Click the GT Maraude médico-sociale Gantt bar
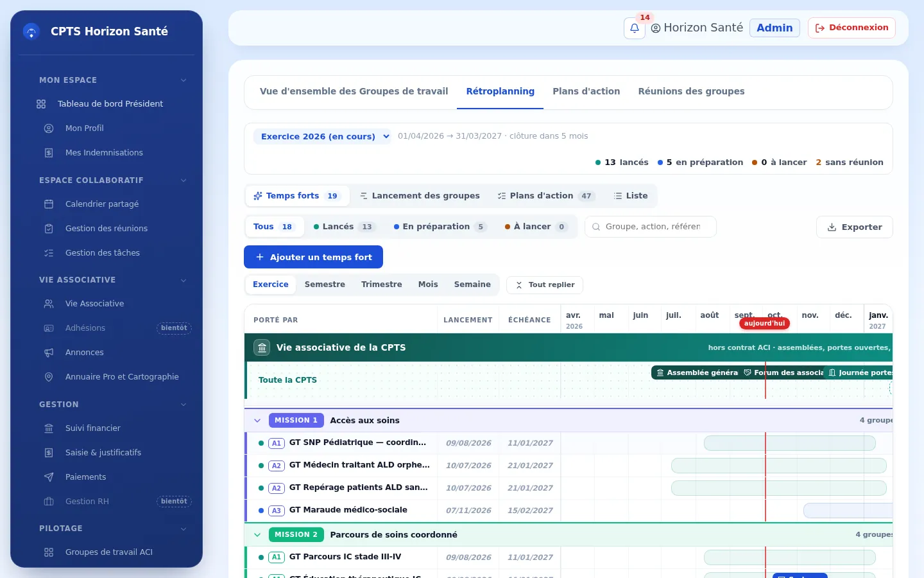Screen dimensions: 924x578 (848, 511)
